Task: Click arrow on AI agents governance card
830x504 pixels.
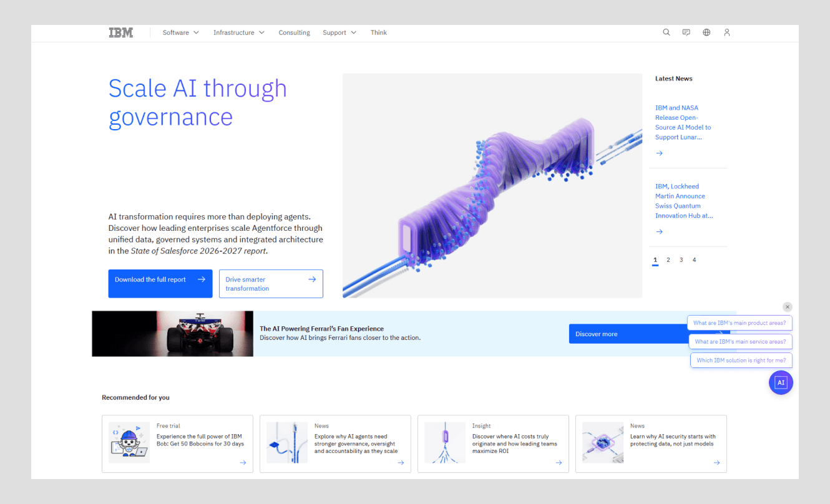Action: coord(401,463)
